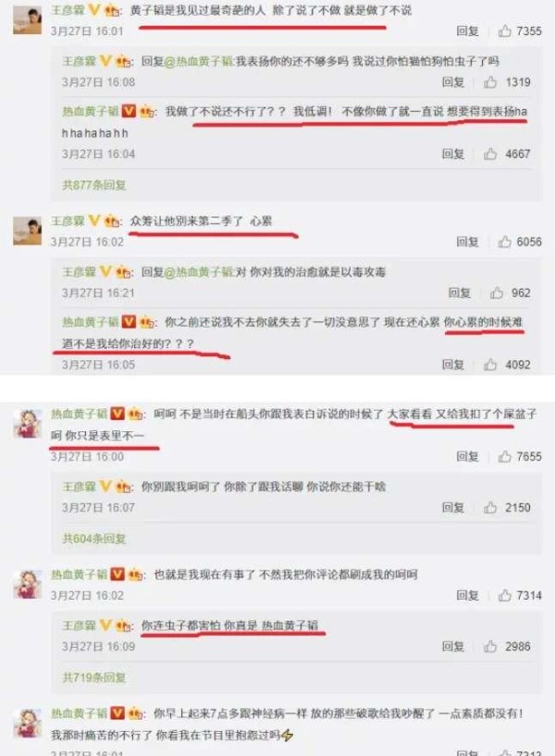The height and width of the screenshot is (756, 555).
Task: Tap thumbs-up beside 1319 count
Action: 490,82
